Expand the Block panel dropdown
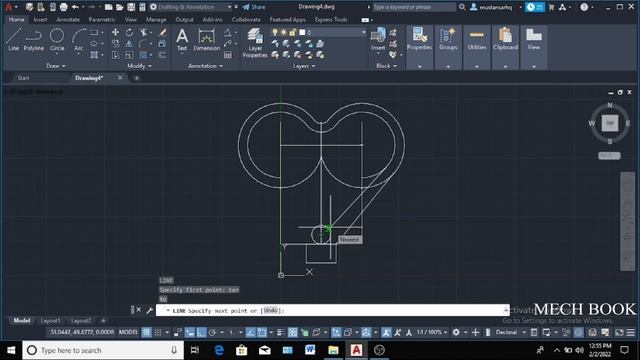The width and height of the screenshot is (640, 360). (x=386, y=66)
